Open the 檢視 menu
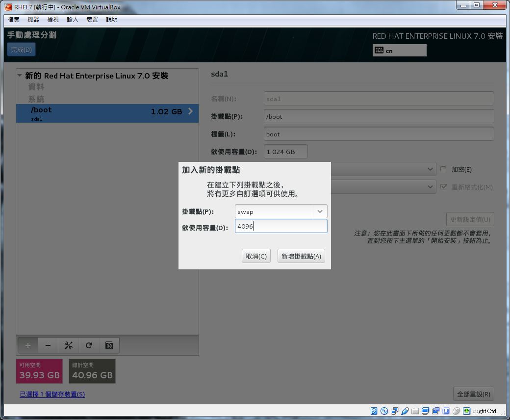The image size is (510, 420). 53,20
